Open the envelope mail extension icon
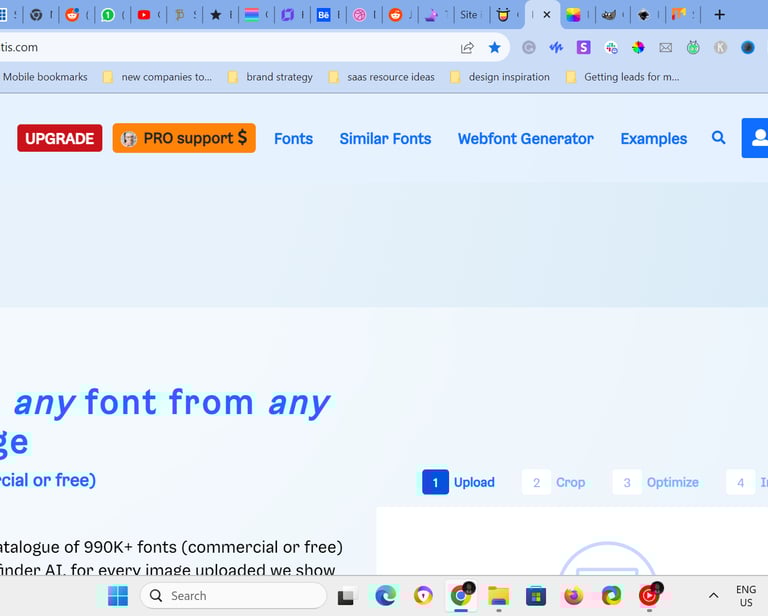The width and height of the screenshot is (768, 616). click(x=665, y=47)
